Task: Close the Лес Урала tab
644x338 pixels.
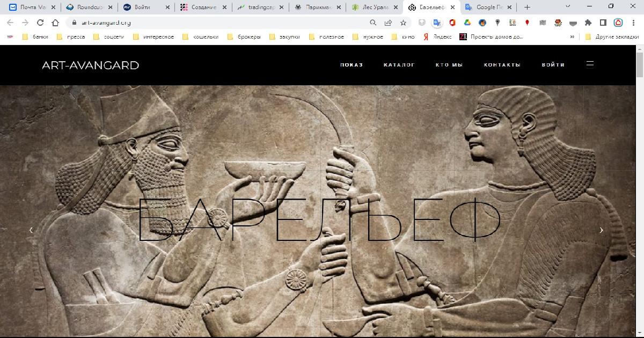Action: tap(396, 8)
